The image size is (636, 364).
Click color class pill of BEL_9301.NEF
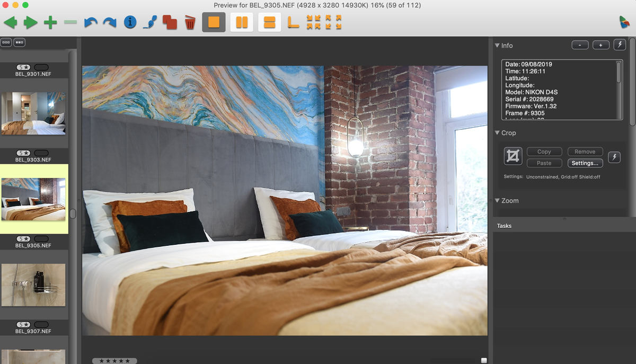pyautogui.click(x=41, y=67)
